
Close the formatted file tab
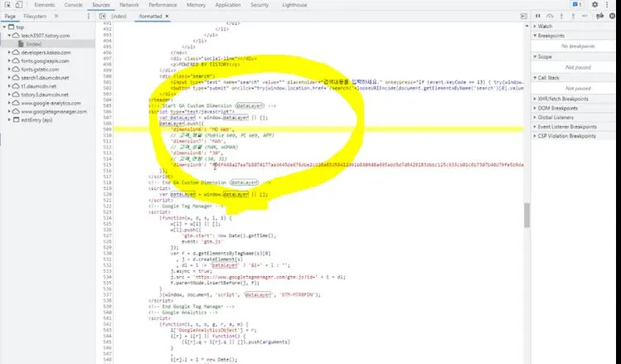pyautogui.click(x=167, y=17)
